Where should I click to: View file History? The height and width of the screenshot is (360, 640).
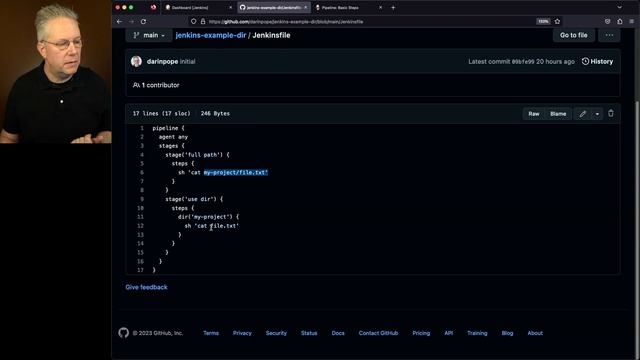coord(597,61)
